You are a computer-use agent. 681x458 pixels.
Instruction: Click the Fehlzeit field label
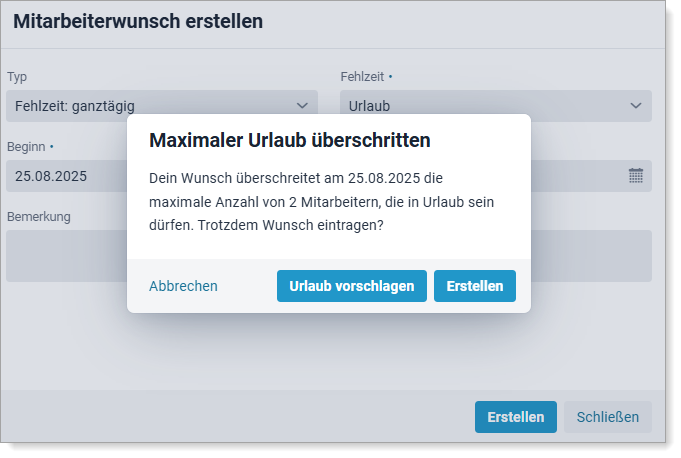[x=362, y=77]
